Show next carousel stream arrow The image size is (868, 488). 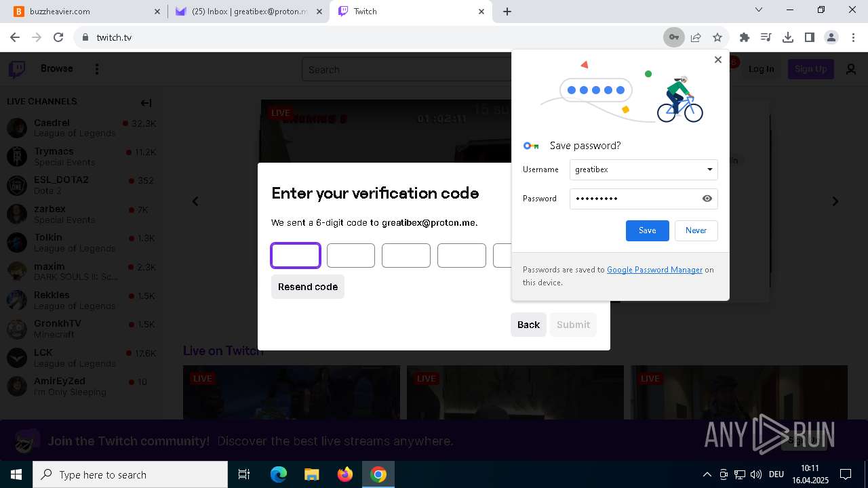pyautogui.click(x=835, y=201)
